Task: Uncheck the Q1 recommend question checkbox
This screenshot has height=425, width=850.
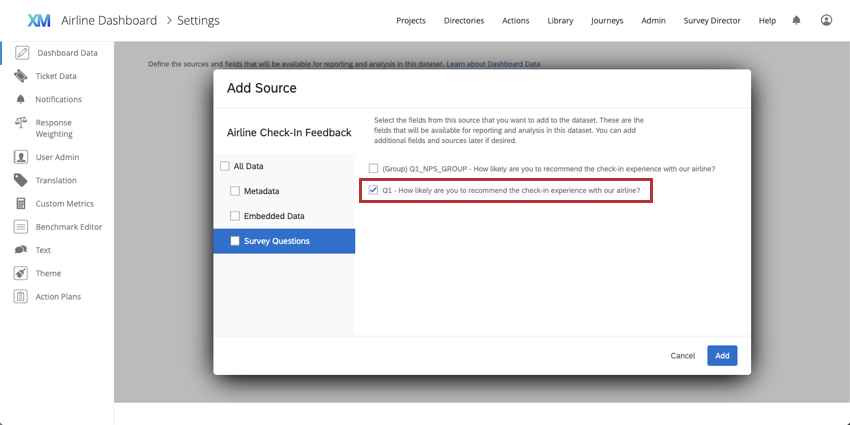Action: pyautogui.click(x=373, y=190)
